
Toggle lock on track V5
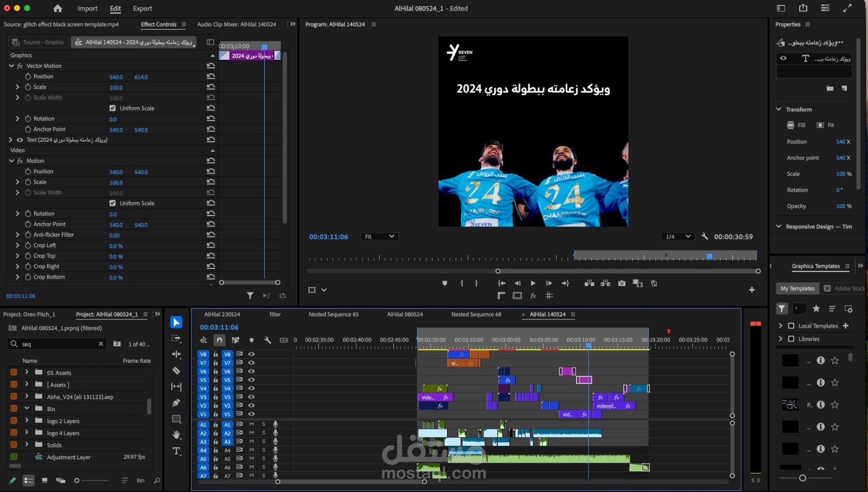pos(215,380)
